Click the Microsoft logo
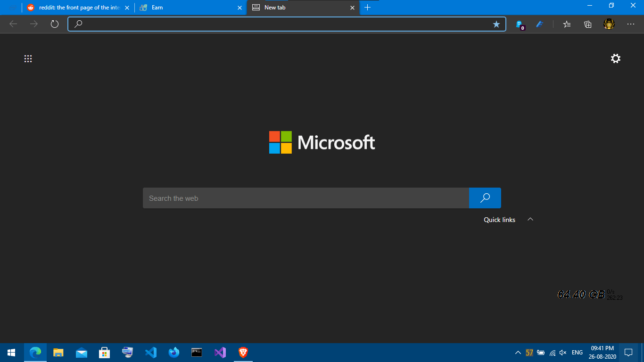This screenshot has height=362, width=644. click(322, 142)
